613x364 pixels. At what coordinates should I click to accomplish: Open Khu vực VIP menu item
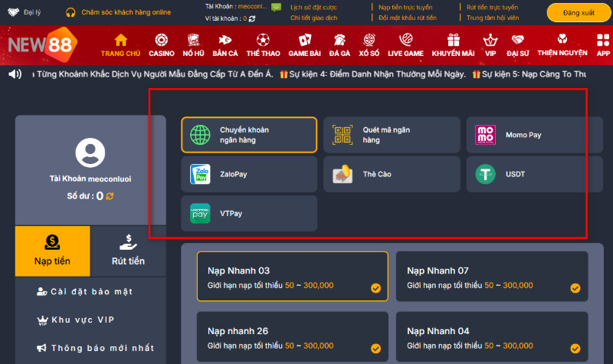pyautogui.click(x=76, y=320)
